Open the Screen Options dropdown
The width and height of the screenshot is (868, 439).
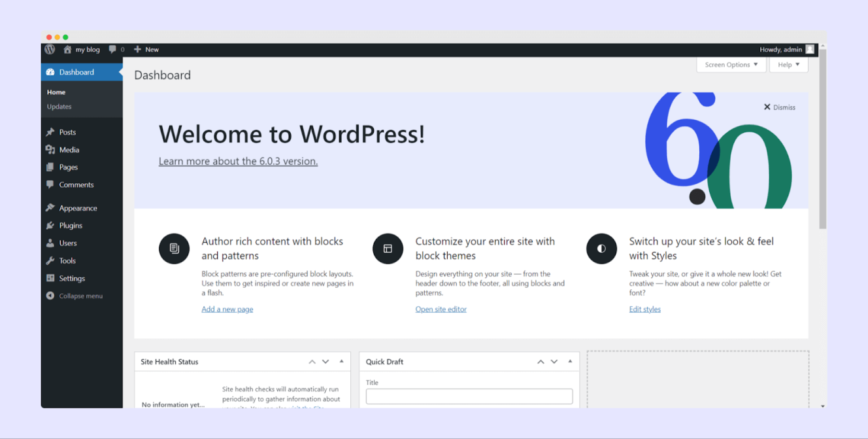pos(731,65)
